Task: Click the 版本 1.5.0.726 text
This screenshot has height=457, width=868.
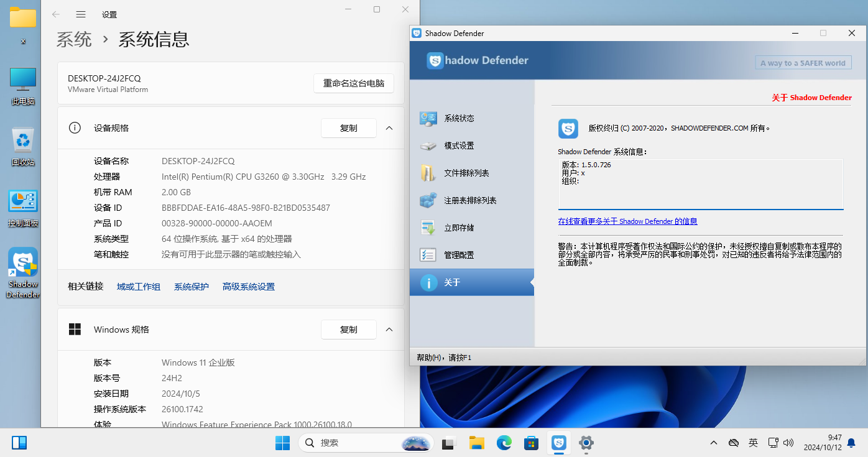Action: coord(586,165)
